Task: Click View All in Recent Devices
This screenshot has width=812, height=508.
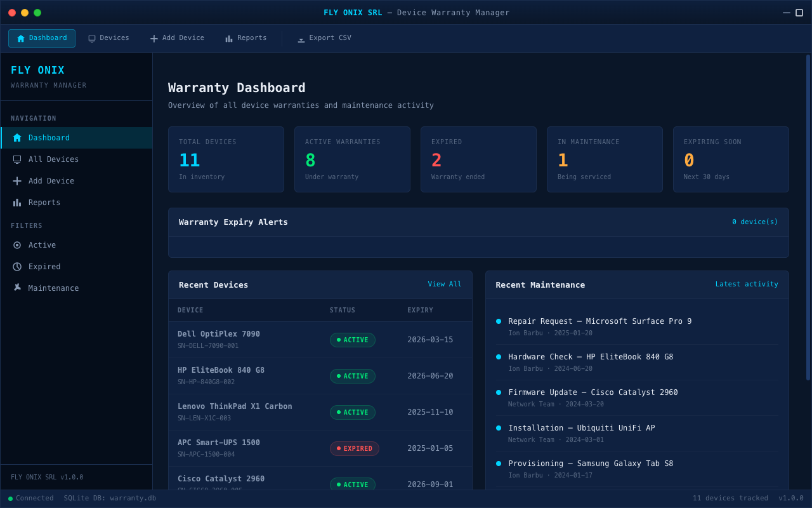Action: 445,284
